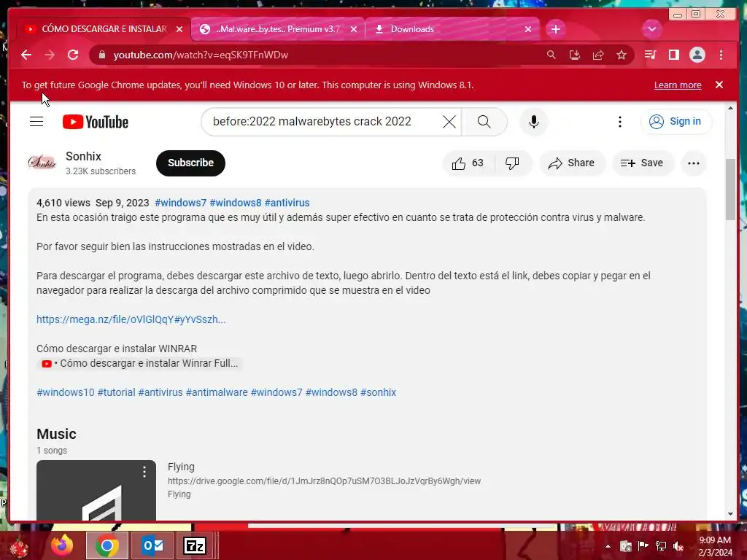The height and width of the screenshot is (560, 747).
Task: Click the page's vertical scrollbar thumb
Action: tap(730, 190)
